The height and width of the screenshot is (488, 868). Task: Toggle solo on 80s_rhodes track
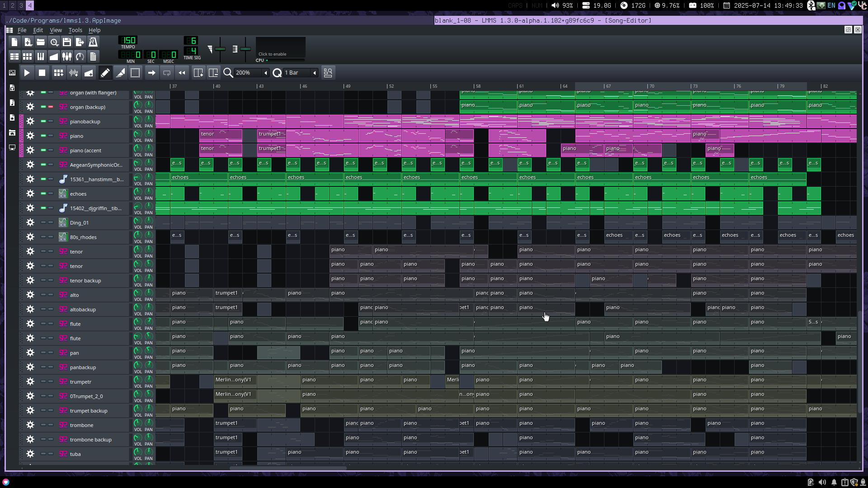tap(51, 237)
